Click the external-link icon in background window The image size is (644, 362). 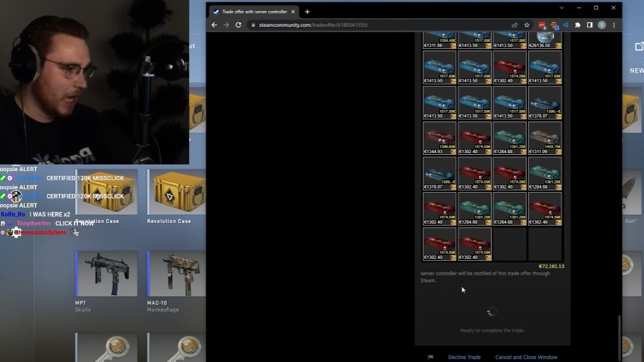pos(639,47)
